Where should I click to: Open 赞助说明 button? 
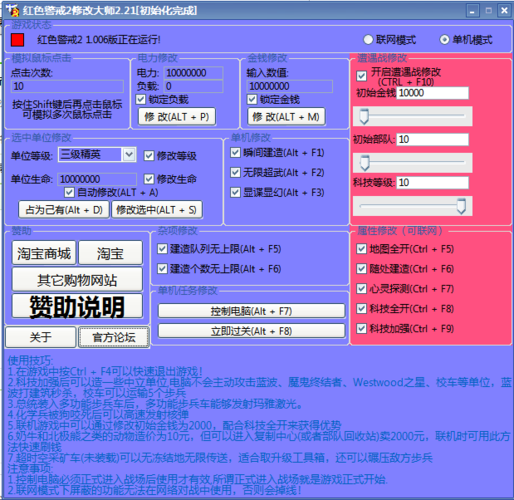click(77, 306)
